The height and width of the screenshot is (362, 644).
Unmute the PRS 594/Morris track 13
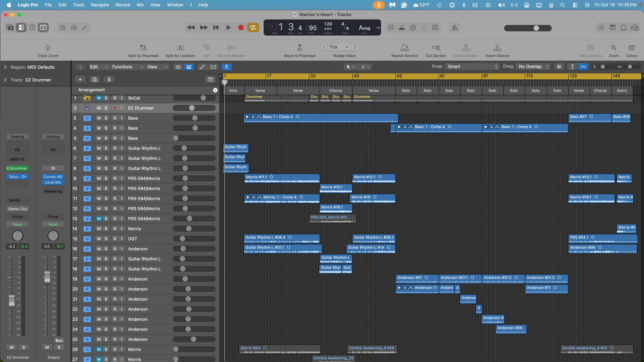tap(99, 219)
